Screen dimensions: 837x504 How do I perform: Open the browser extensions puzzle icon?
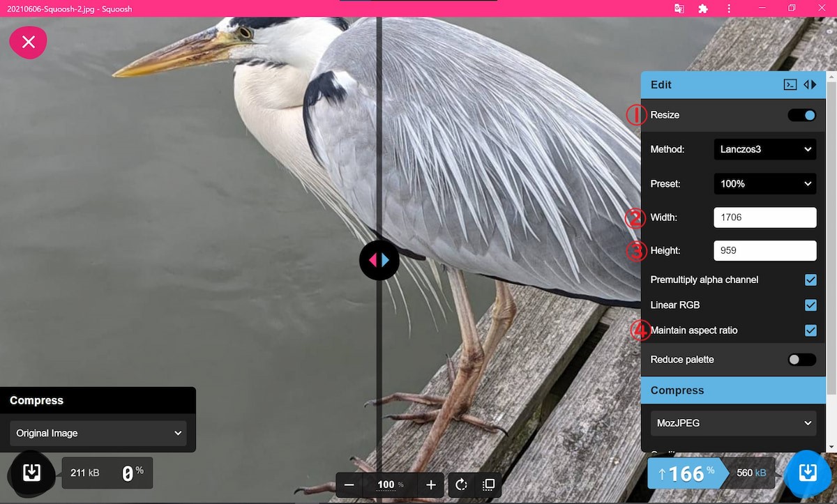click(703, 8)
